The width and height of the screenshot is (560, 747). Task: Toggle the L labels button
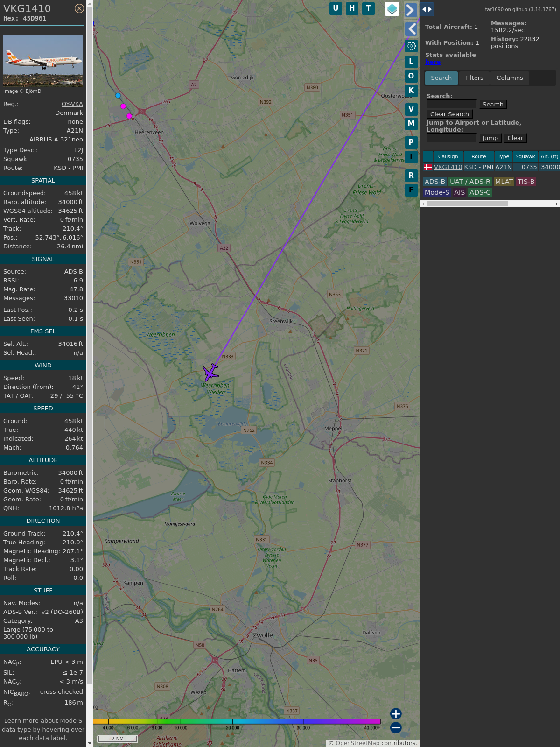pos(411,61)
